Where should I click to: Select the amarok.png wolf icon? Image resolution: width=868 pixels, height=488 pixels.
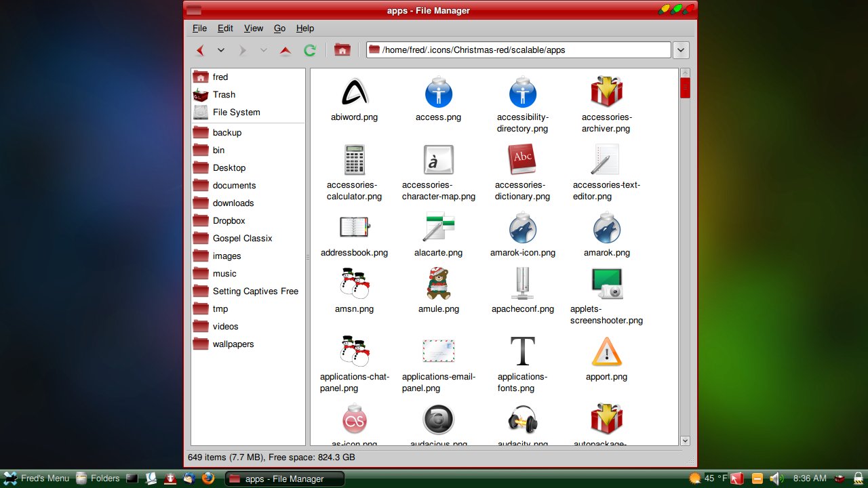click(607, 228)
